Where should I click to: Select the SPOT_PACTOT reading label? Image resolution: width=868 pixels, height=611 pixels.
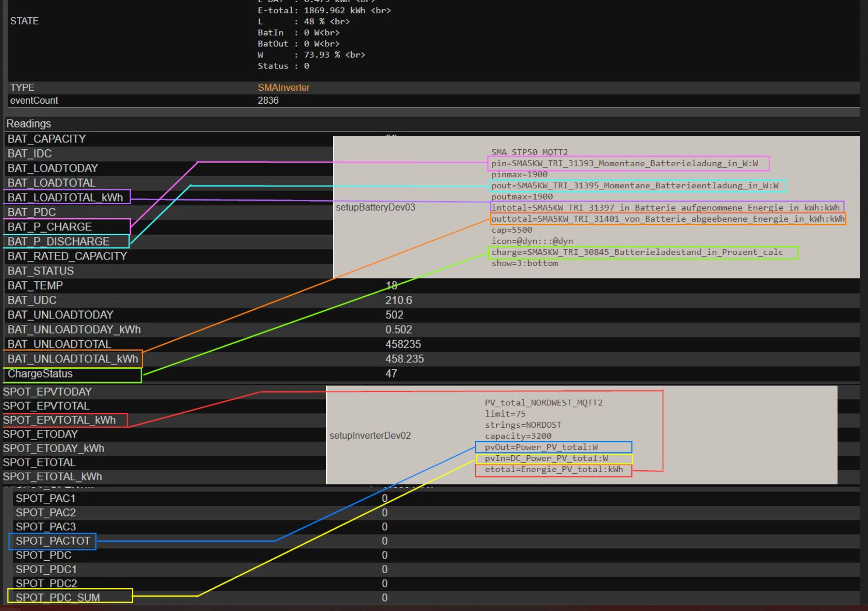coord(53,541)
